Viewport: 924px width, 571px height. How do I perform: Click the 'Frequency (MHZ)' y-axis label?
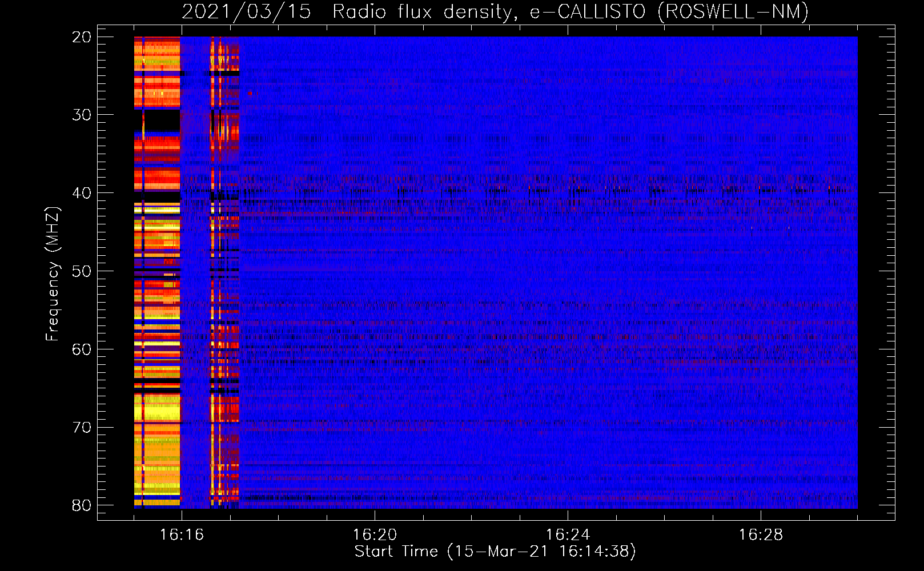[x=52, y=274]
